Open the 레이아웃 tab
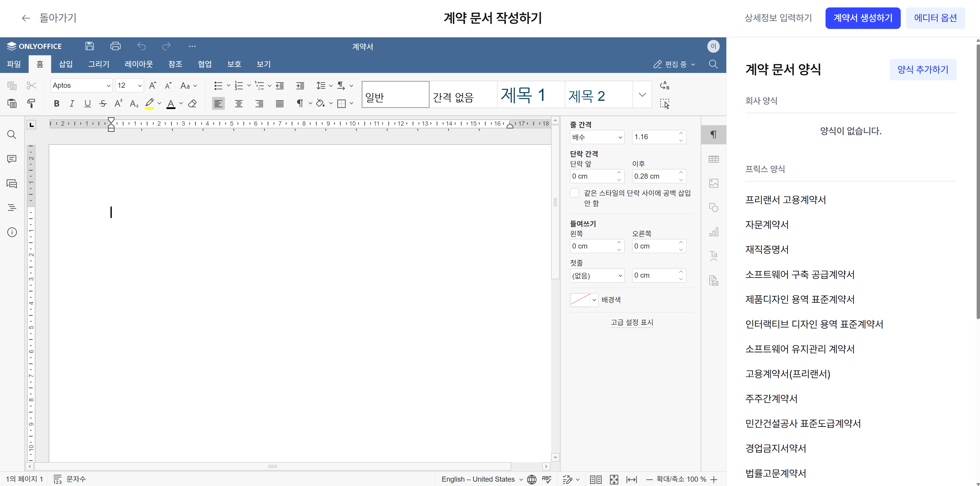 point(138,64)
